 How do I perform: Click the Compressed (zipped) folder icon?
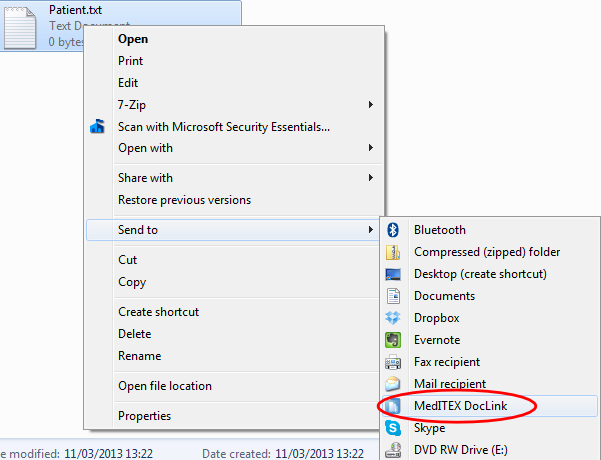pyautogui.click(x=393, y=252)
